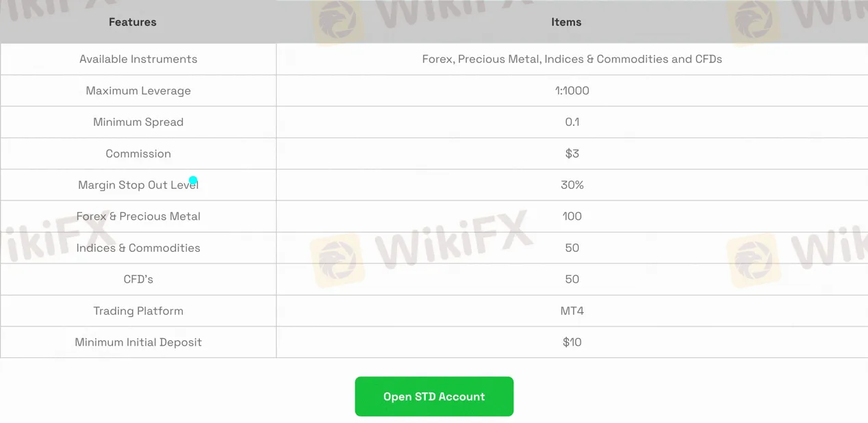Click the 1:1000 leverage value
The height and width of the screenshot is (423, 868).
pyautogui.click(x=572, y=90)
